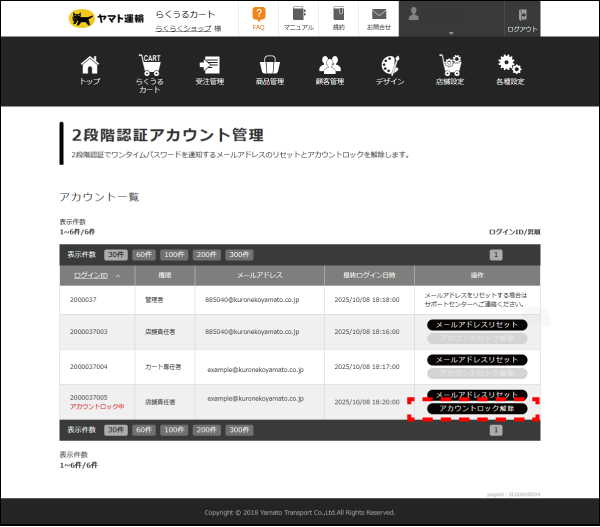Set top display count to 60件
Screen dimensions: 600x527
click(x=146, y=254)
